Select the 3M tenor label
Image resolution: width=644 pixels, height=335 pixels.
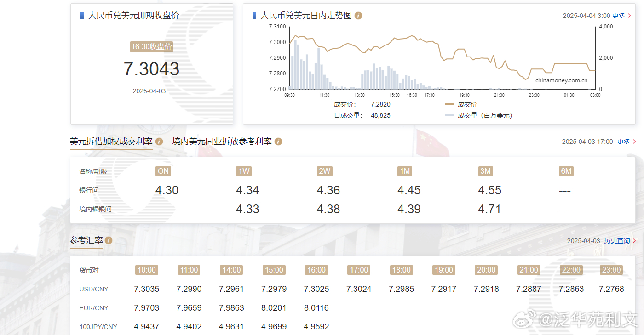click(485, 171)
